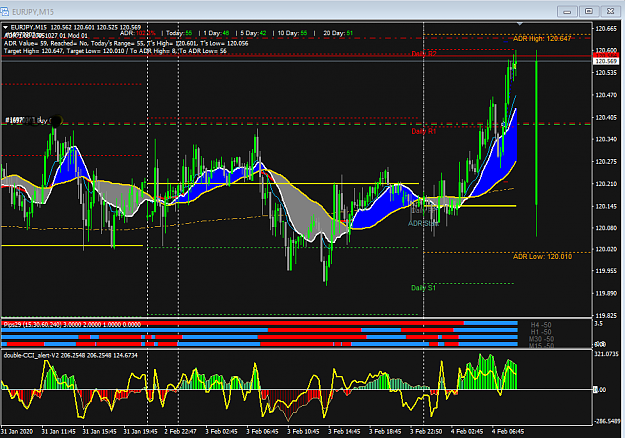
Task: Click the 3 Feb 02:45 time label
Action: coord(221,432)
